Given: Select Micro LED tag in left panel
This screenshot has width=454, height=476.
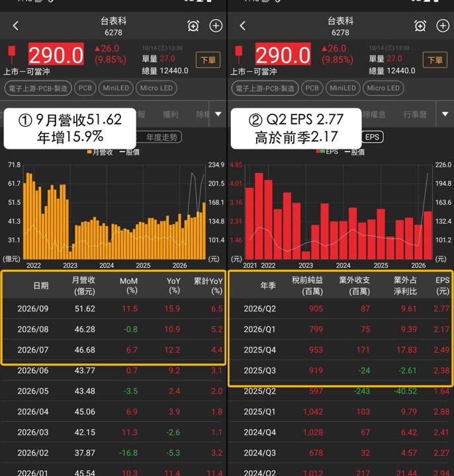Looking at the screenshot, I should pos(156,89).
